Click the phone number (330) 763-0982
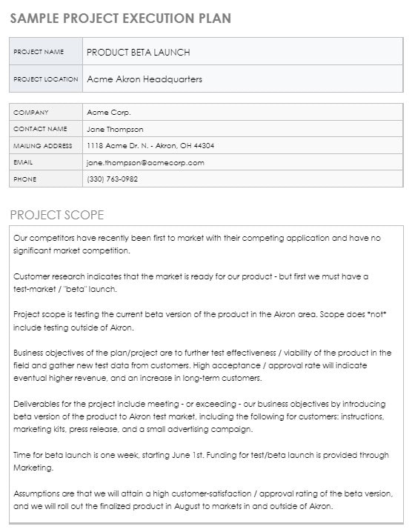 (x=113, y=179)
